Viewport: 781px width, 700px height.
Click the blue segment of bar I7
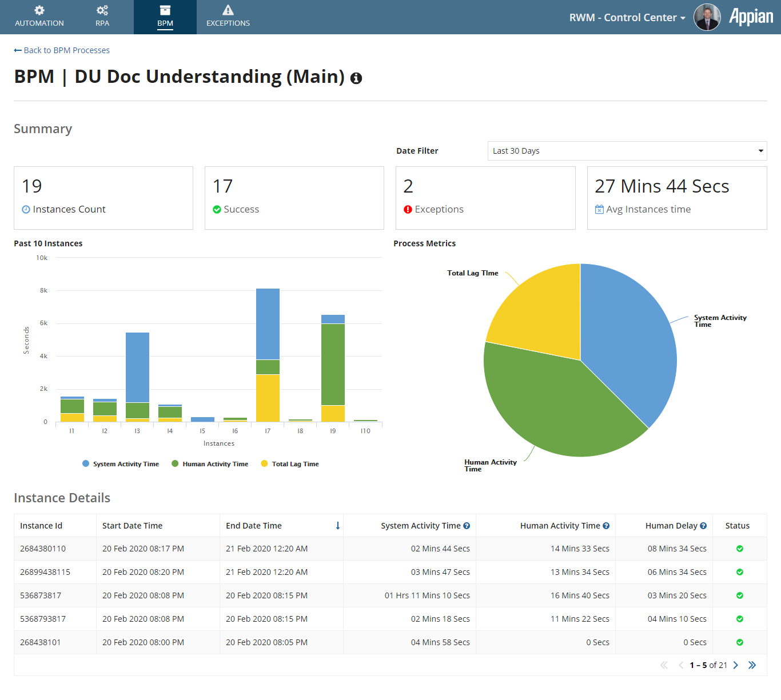coord(268,324)
